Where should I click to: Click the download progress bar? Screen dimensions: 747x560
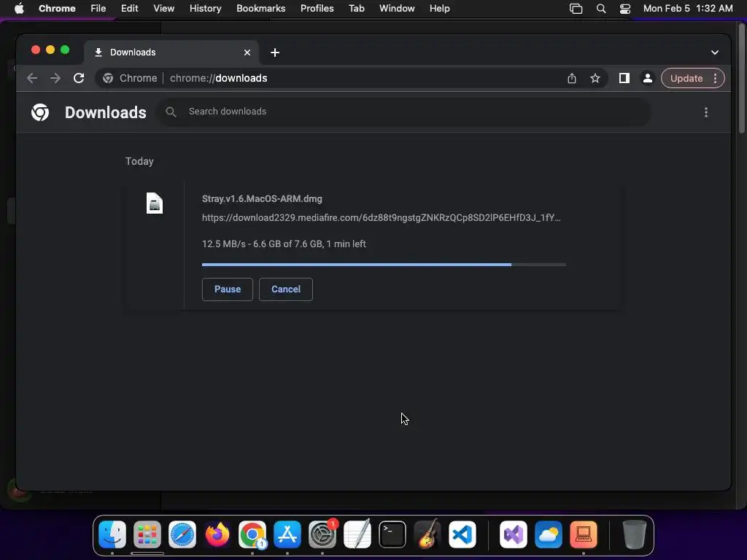(384, 264)
